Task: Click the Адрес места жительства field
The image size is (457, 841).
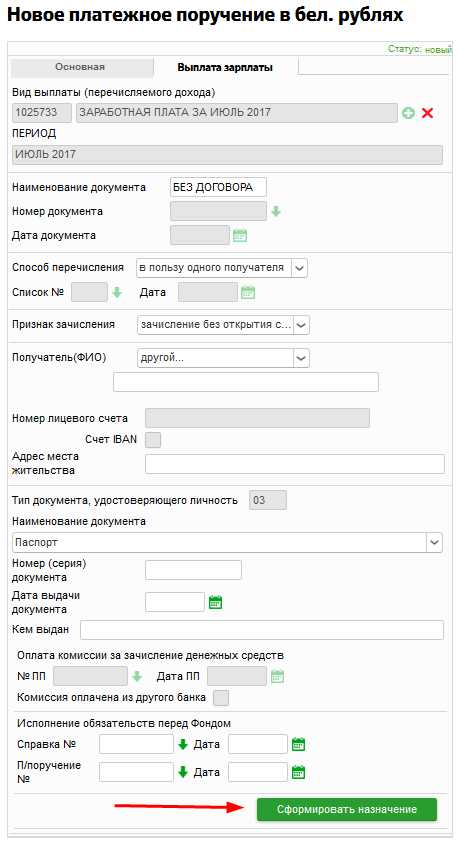Action: (294, 464)
